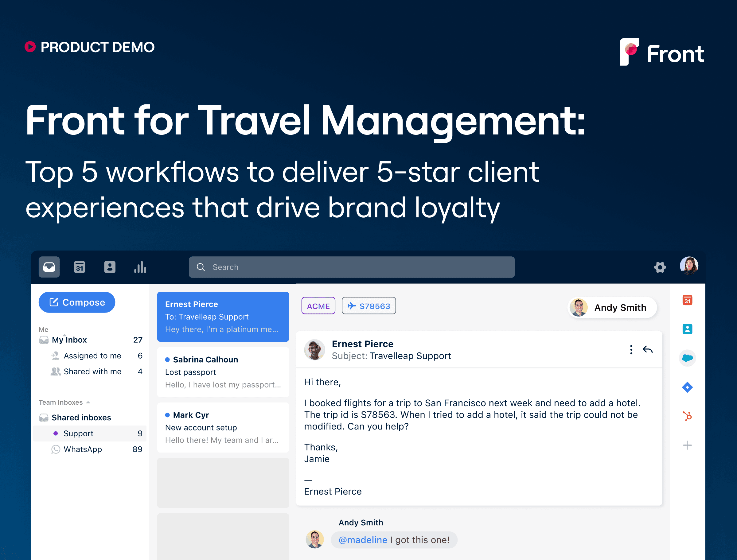Click Andy Smith comment avatar
This screenshot has height=560, width=737.
(315, 539)
